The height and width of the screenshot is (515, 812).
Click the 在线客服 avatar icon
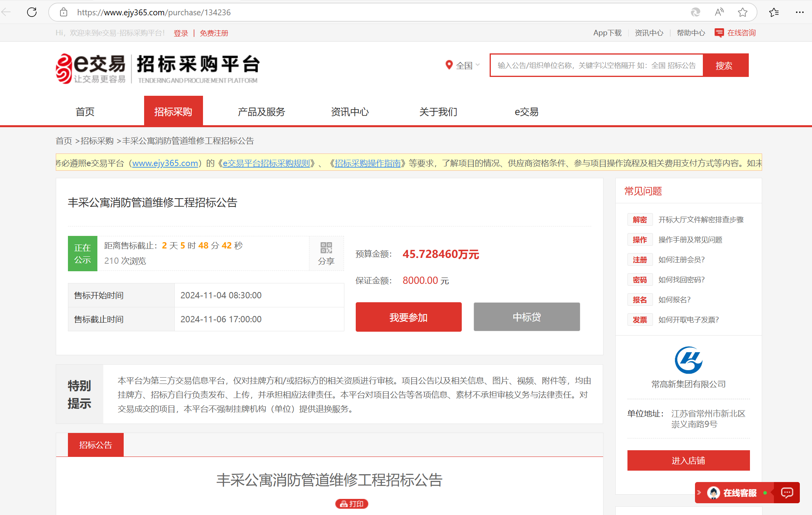713,493
